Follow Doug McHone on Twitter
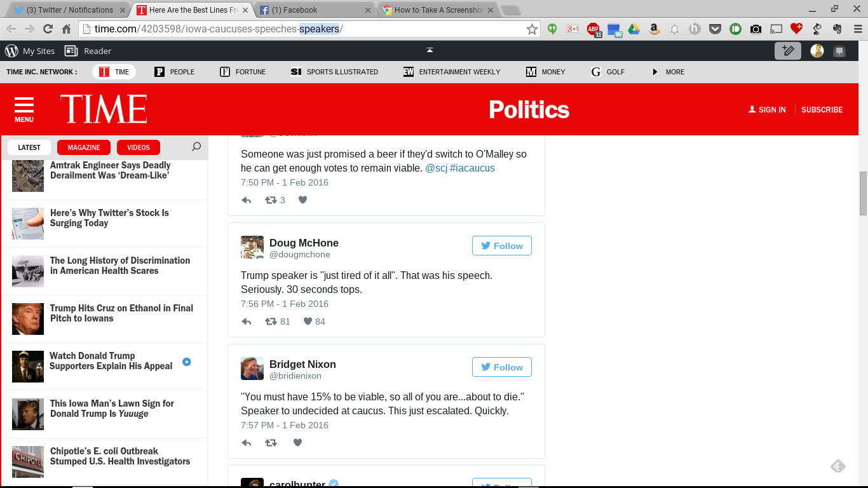 point(502,246)
